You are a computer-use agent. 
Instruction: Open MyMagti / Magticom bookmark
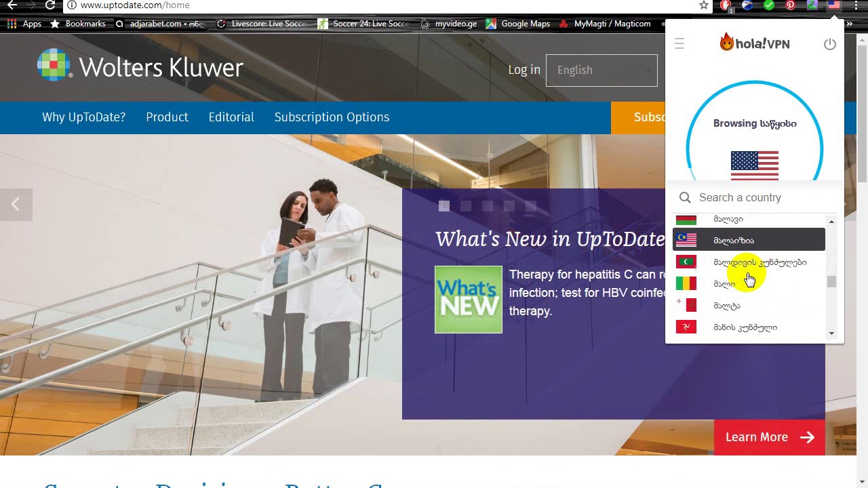pos(605,24)
